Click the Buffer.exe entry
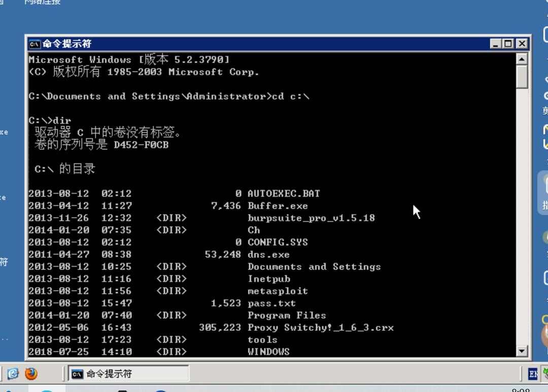 point(278,206)
